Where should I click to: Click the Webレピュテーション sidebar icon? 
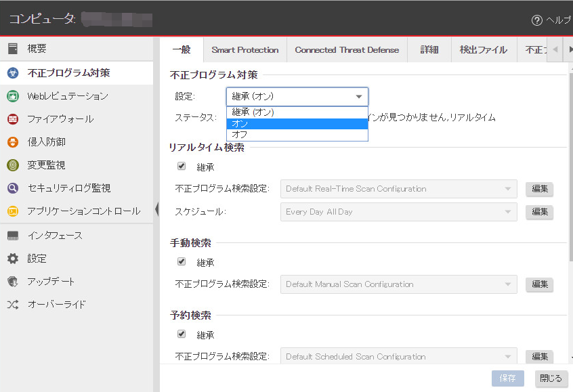tap(12, 96)
